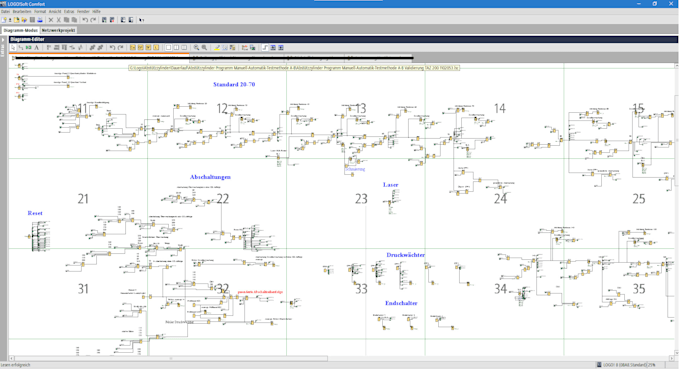Switch to the Diagramm-Modus tab
Image resolution: width=680 pixels, height=370 pixels.
[x=20, y=30]
